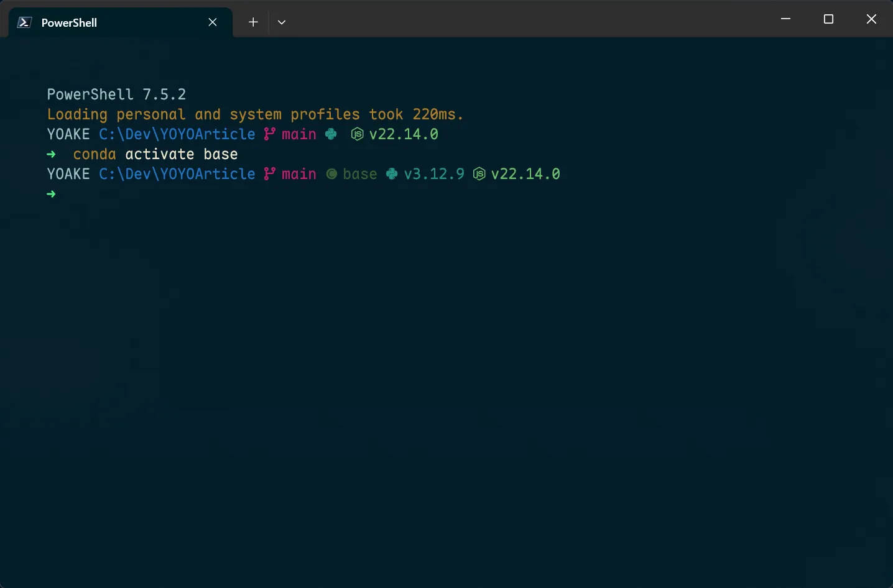Open a new tab with plus button

click(x=253, y=22)
